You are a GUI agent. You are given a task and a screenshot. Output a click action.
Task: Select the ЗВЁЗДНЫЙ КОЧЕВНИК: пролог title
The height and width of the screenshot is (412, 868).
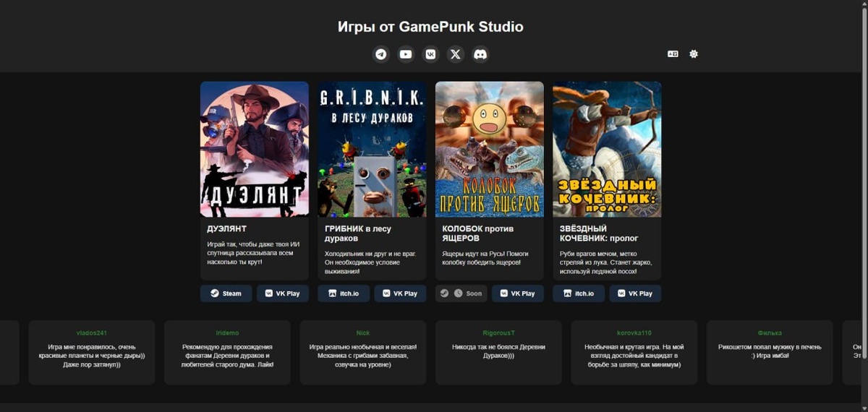click(599, 233)
